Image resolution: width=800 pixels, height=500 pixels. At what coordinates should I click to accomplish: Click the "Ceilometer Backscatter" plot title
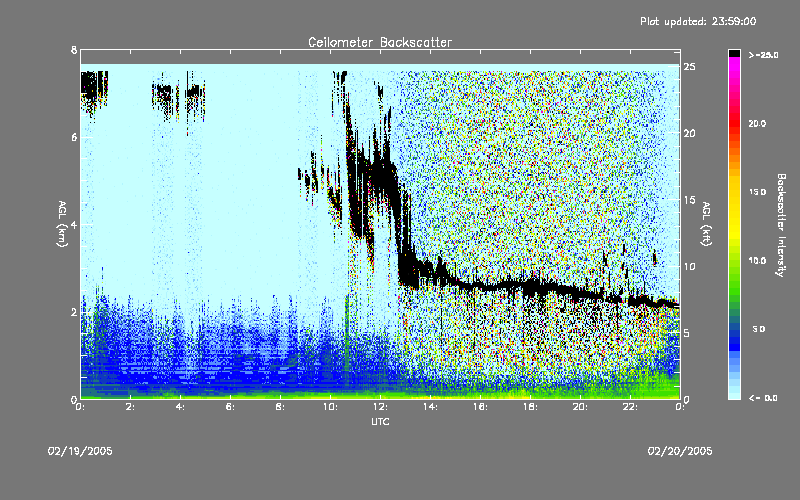coord(380,42)
